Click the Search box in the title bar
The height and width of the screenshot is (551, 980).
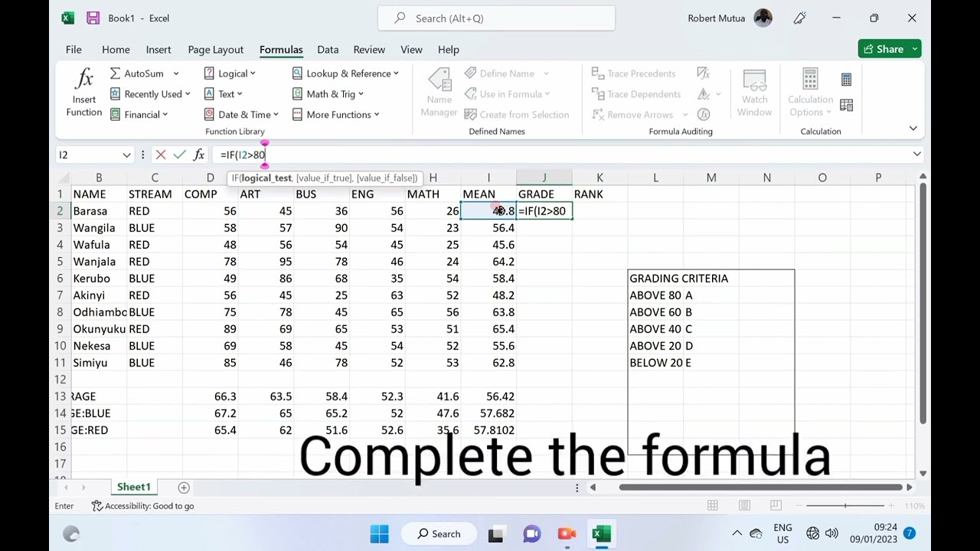coord(496,18)
